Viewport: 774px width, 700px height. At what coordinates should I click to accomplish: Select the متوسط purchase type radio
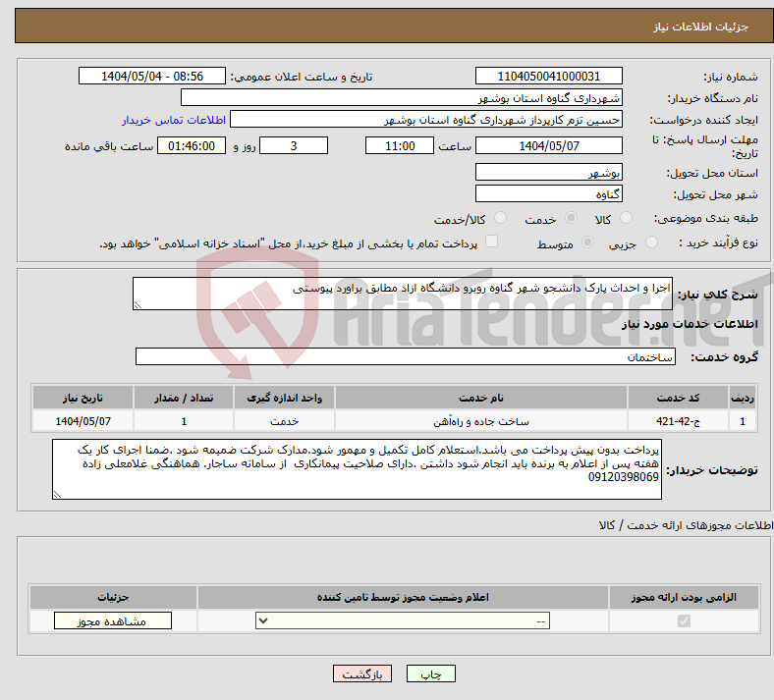(x=587, y=242)
